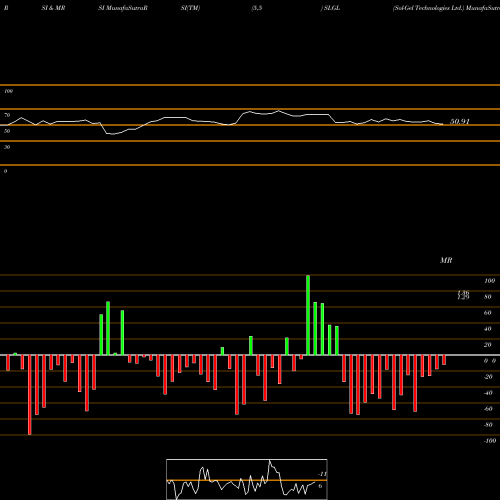Select the SLGL ticker text in header
The height and width of the screenshot is (500, 500).
332,8
